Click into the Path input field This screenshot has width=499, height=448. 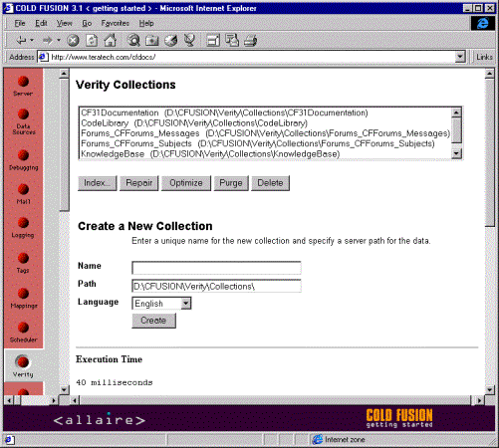coord(216,286)
